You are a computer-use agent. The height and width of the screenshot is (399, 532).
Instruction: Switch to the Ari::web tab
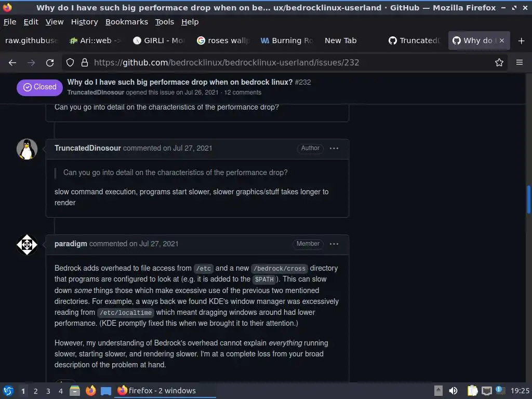(95, 41)
